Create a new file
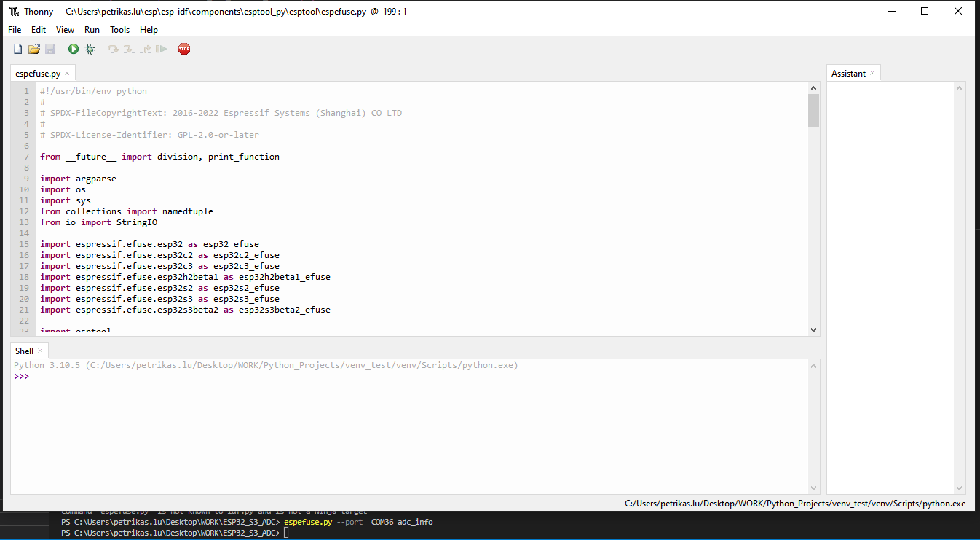This screenshot has width=980, height=540. [17, 48]
